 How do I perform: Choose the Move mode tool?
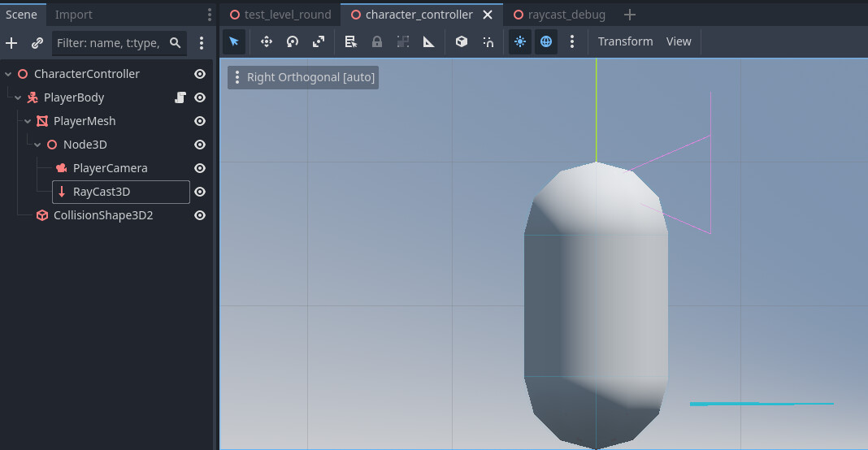(267, 41)
